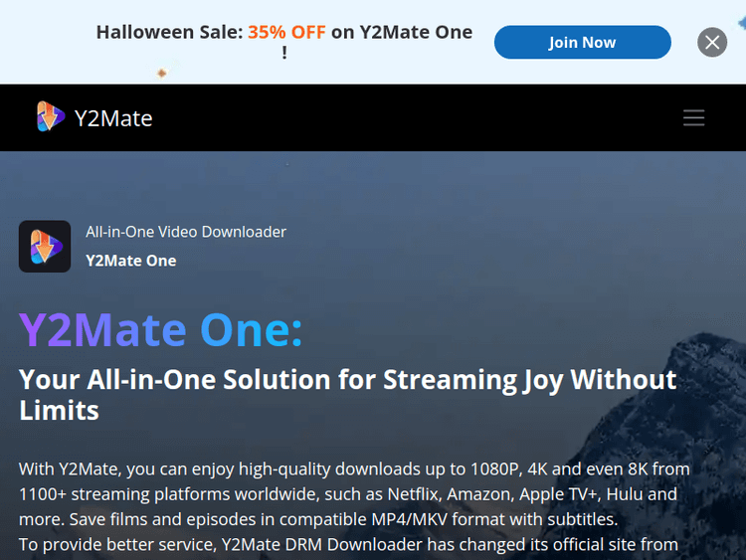Viewport: 746px width, 560px height.
Task: Click the All-in-One Video Downloader label
Action: coord(186,232)
